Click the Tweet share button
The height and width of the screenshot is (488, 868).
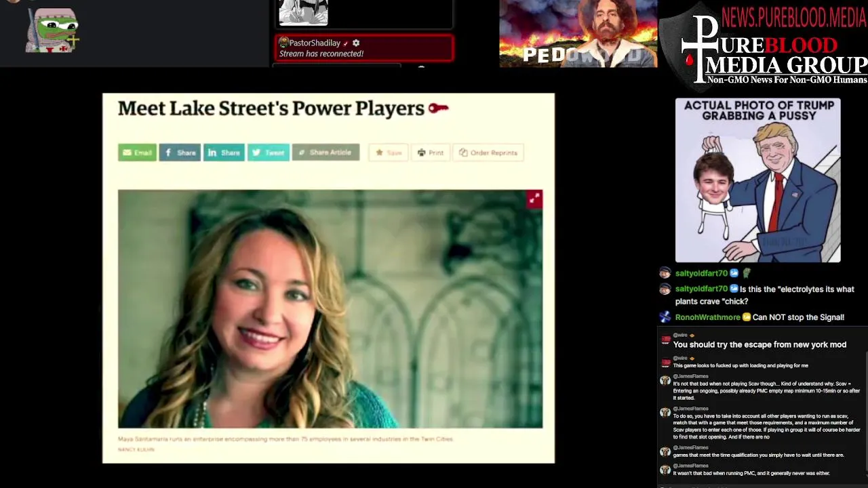point(269,152)
